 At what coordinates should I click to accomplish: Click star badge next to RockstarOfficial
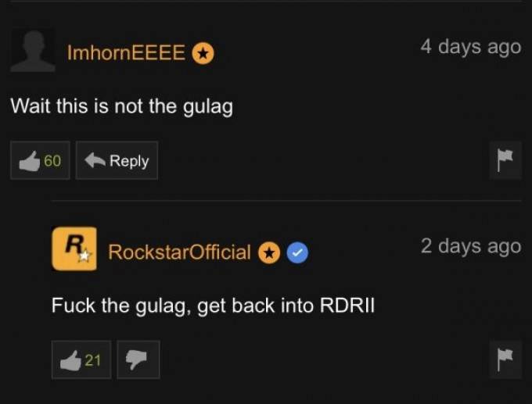269,253
